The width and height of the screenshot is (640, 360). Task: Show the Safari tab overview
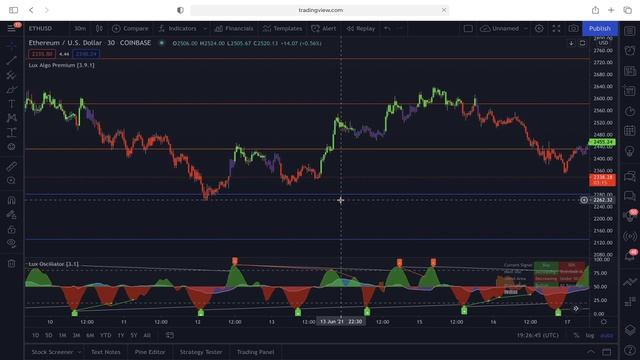tap(628, 10)
